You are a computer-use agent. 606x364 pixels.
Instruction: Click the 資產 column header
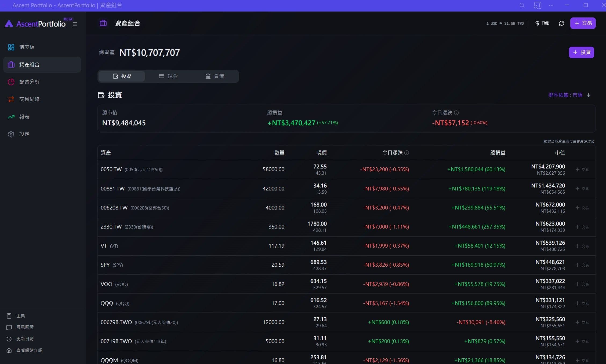tap(106, 153)
